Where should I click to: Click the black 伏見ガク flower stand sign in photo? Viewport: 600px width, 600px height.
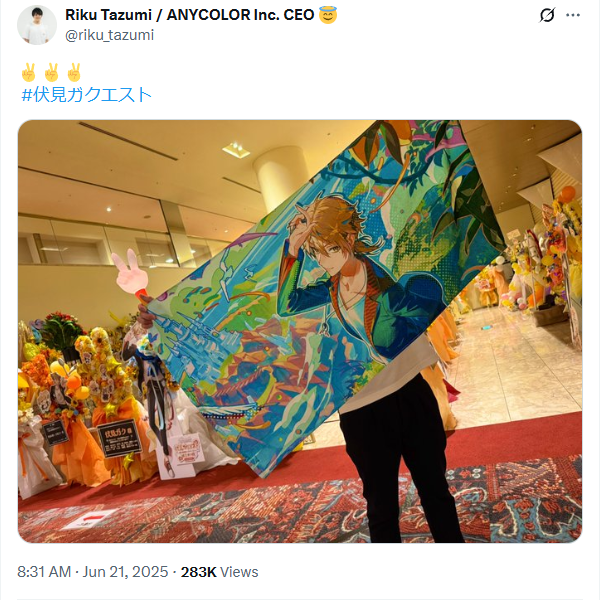[119, 439]
